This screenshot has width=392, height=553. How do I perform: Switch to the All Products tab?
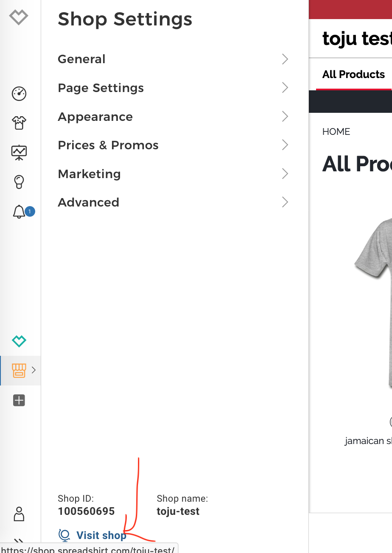click(353, 75)
